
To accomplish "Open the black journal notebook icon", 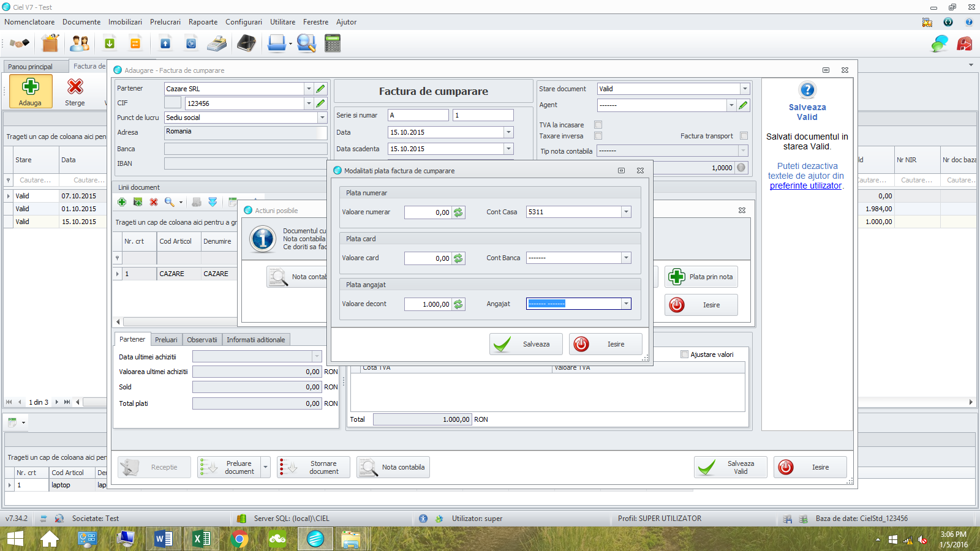I will tap(246, 43).
